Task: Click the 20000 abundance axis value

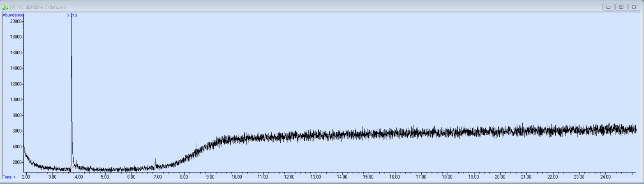Action: tap(16, 21)
